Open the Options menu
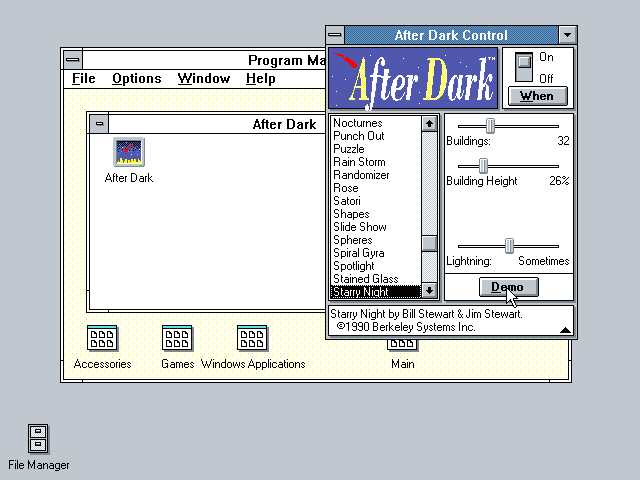 tap(136, 78)
